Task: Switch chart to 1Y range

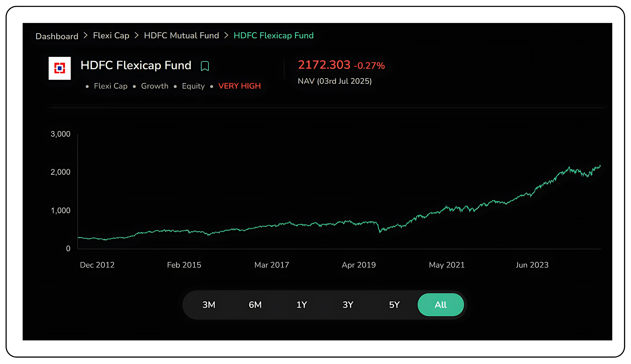Action: pyautogui.click(x=302, y=305)
